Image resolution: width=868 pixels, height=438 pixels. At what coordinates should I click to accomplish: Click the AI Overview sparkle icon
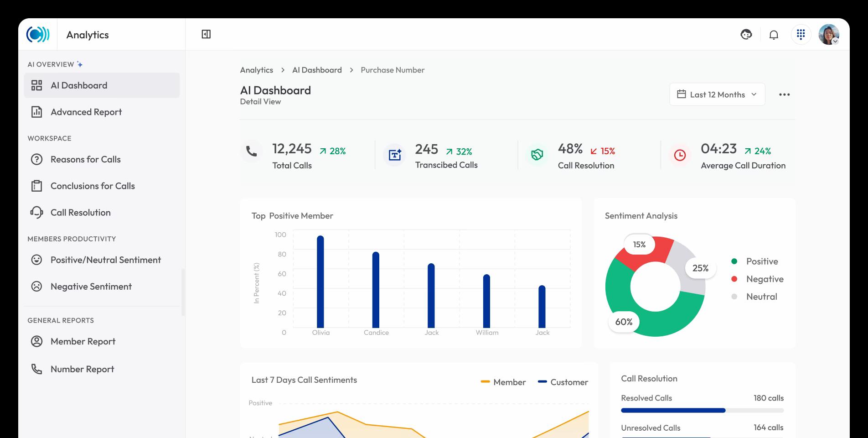[x=80, y=64]
